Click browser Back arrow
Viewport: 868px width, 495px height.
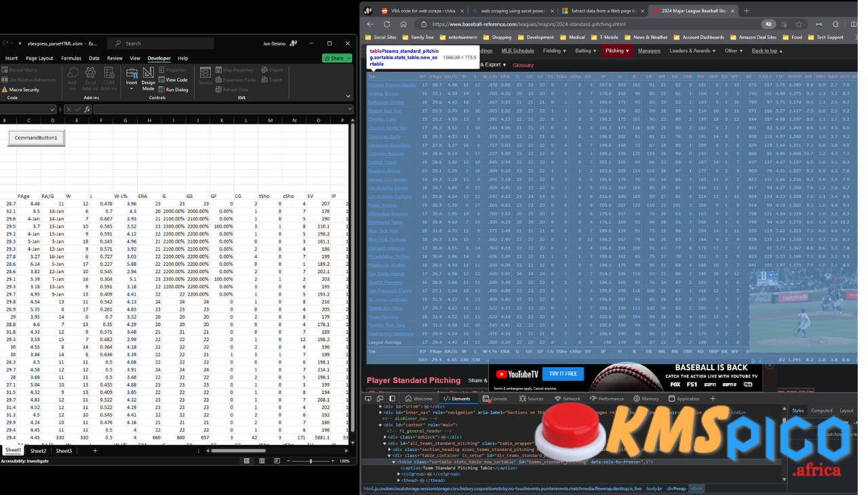(370, 24)
